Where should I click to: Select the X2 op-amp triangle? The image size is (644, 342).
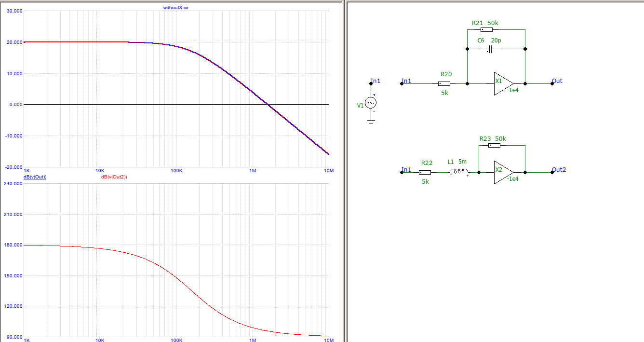tap(504, 172)
